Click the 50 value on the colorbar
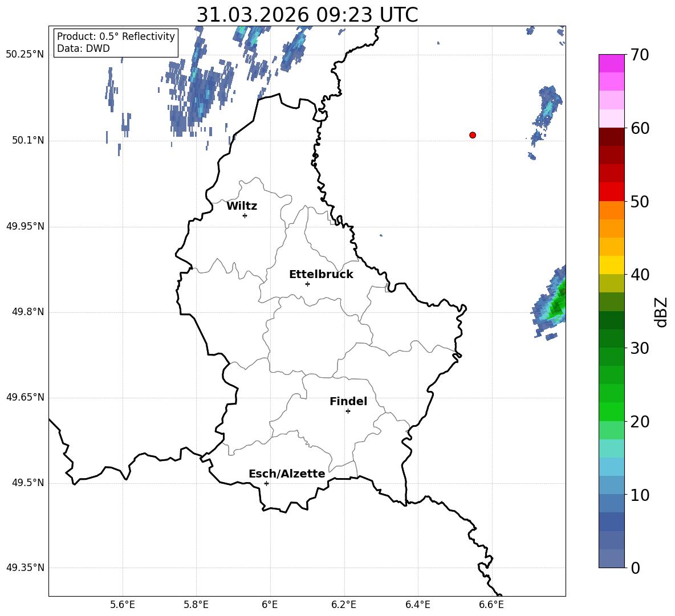This screenshot has width=675, height=616. click(x=640, y=202)
